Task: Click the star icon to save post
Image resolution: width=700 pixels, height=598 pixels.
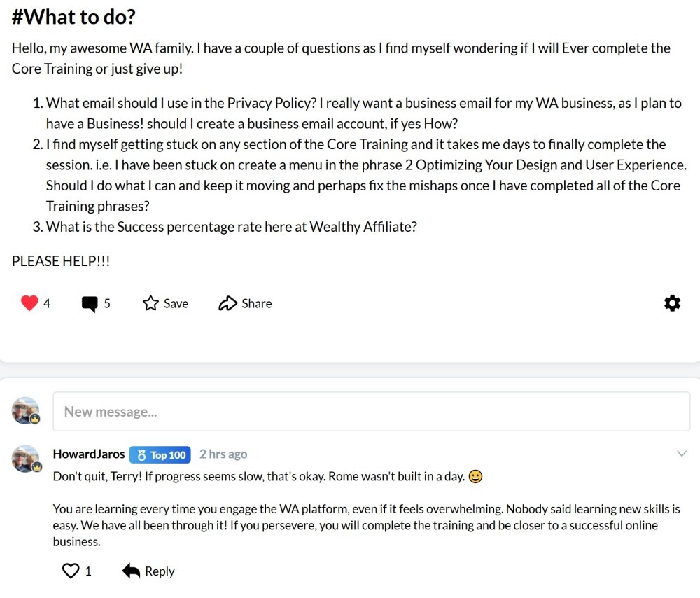Action: [x=150, y=303]
